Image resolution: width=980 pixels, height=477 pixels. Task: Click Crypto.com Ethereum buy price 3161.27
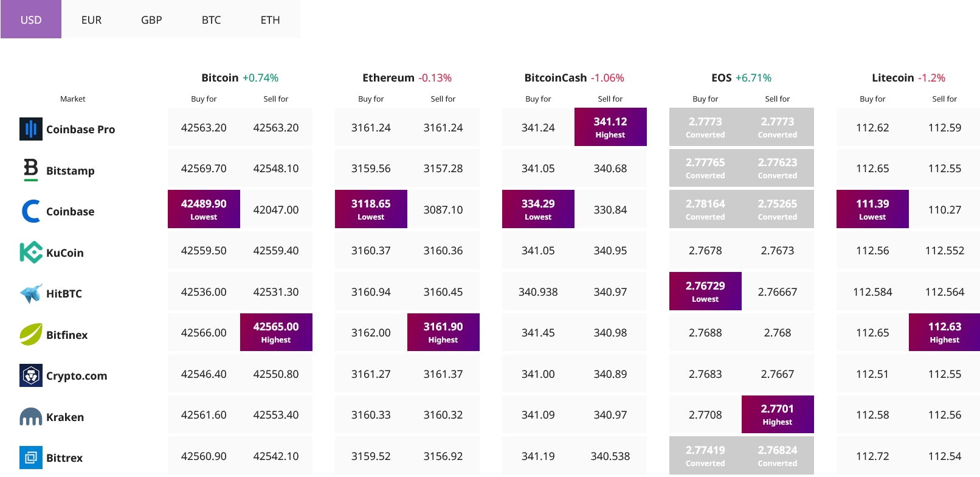click(x=371, y=374)
